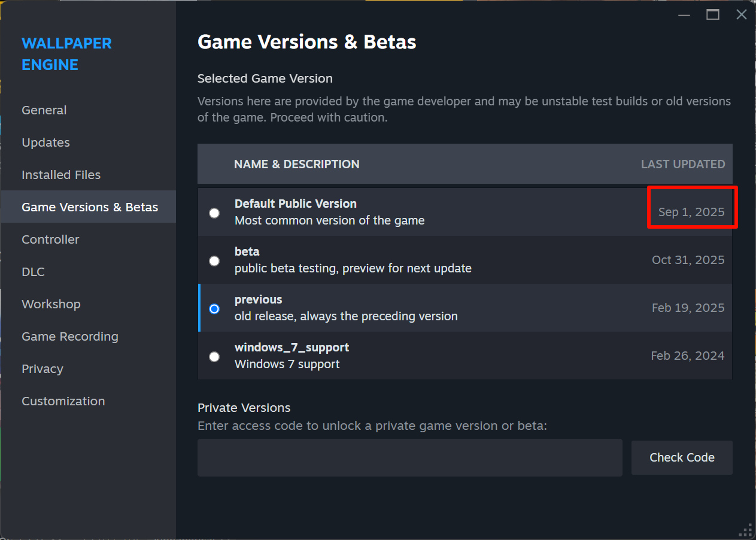Open the Customization page
756x540 pixels.
(63, 401)
